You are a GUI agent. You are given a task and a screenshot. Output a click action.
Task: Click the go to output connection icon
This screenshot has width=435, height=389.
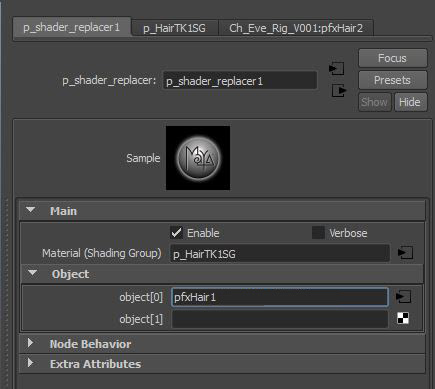point(339,90)
